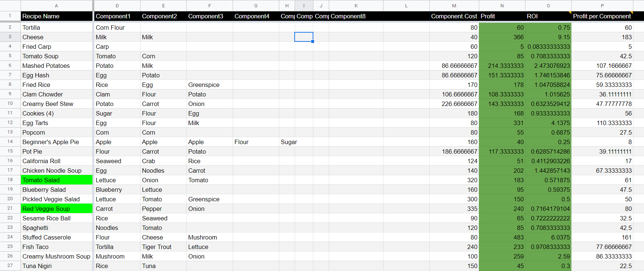This screenshot has height=271, width=644.
Task: Select Profit.per.Component header cell
Action: pyautogui.click(x=602, y=16)
